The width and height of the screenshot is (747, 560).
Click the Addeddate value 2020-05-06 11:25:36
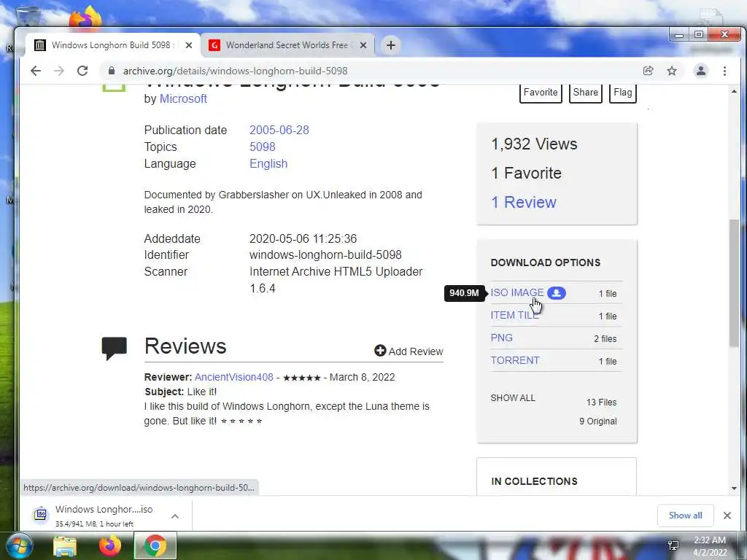pos(303,238)
